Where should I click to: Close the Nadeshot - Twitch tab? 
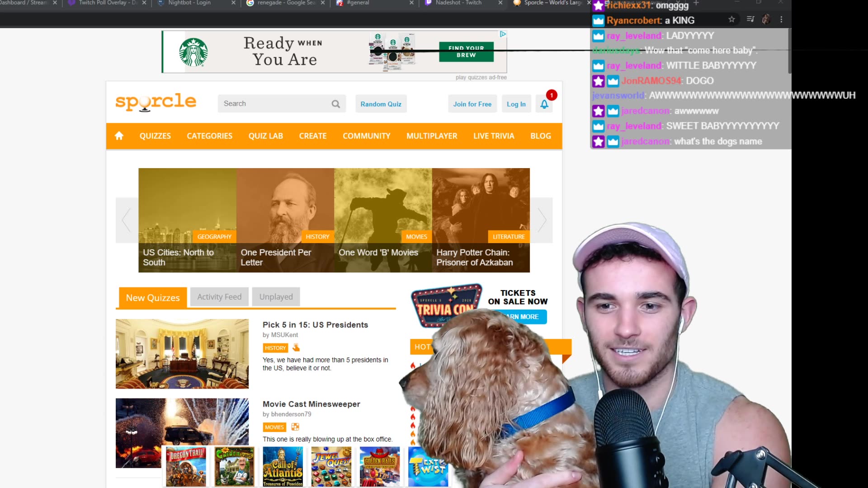[500, 3]
